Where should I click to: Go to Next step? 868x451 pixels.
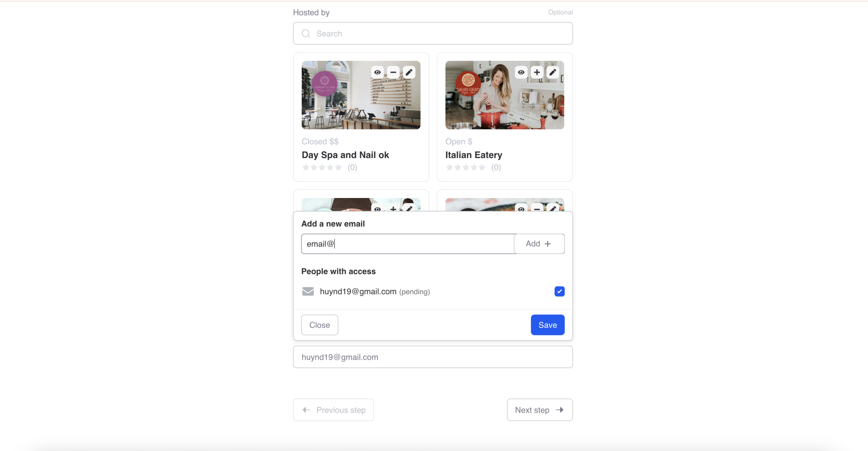point(539,410)
